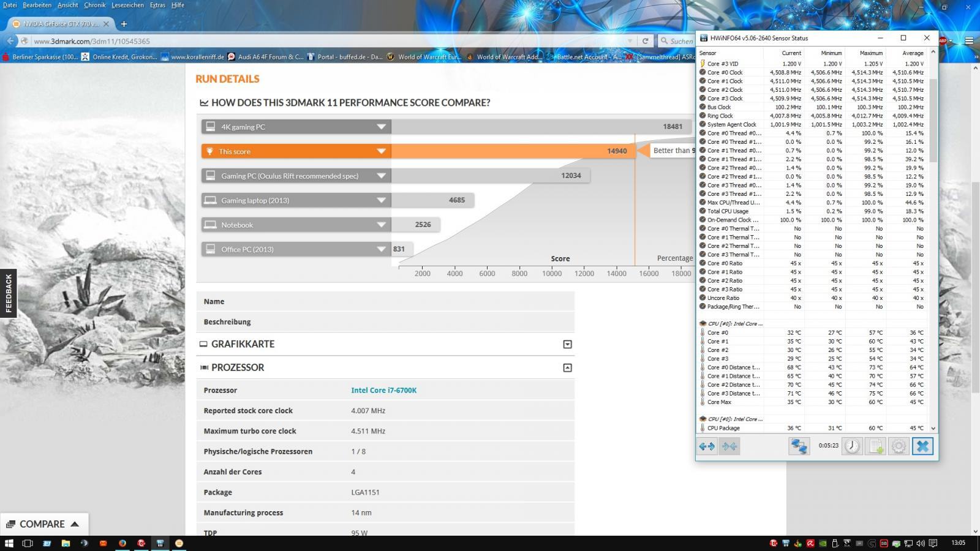Click the HWiNFO list scroll-down arrow

(x=933, y=428)
